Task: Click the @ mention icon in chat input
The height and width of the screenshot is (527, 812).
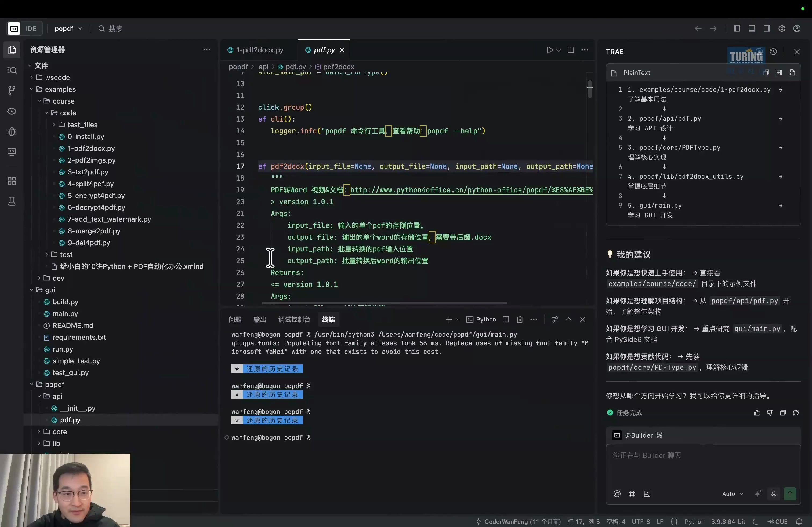Action: [x=617, y=494]
